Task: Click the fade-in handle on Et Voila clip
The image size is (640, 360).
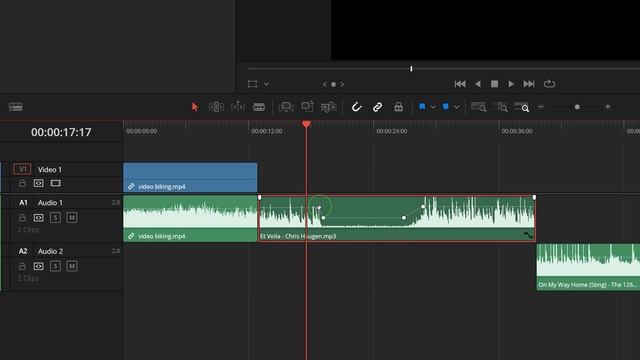Action: tap(260, 198)
